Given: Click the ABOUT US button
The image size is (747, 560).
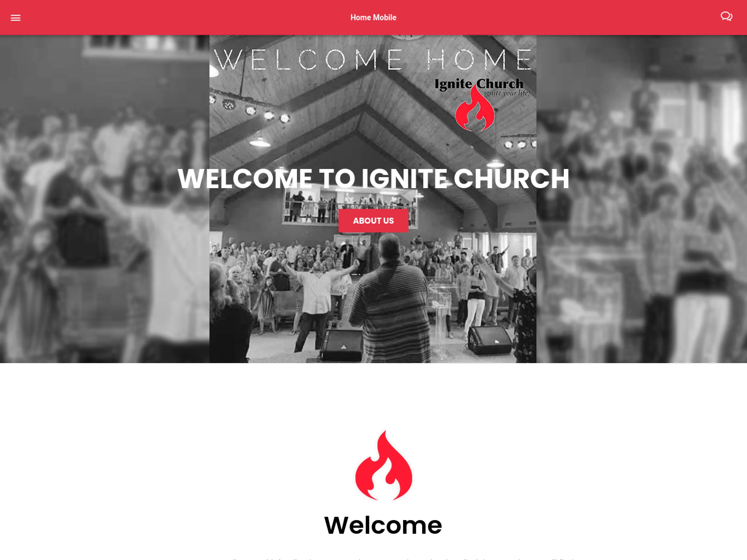Looking at the screenshot, I should click(373, 221).
